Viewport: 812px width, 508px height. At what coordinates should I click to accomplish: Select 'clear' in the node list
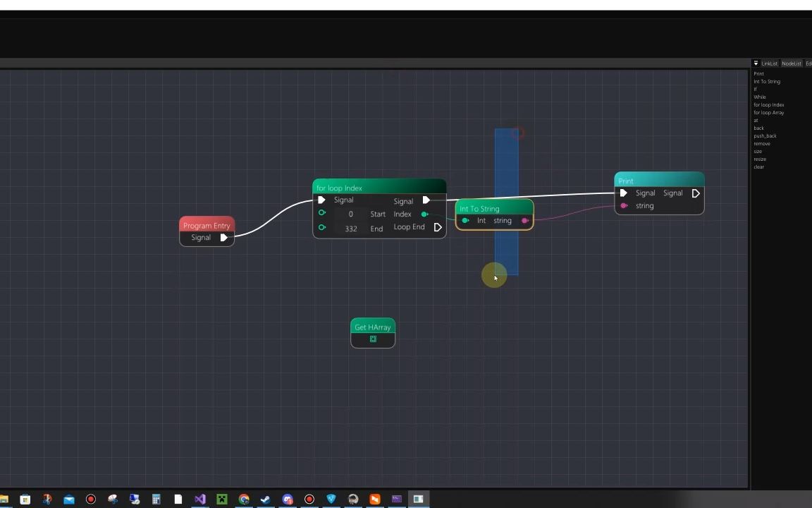(758, 167)
